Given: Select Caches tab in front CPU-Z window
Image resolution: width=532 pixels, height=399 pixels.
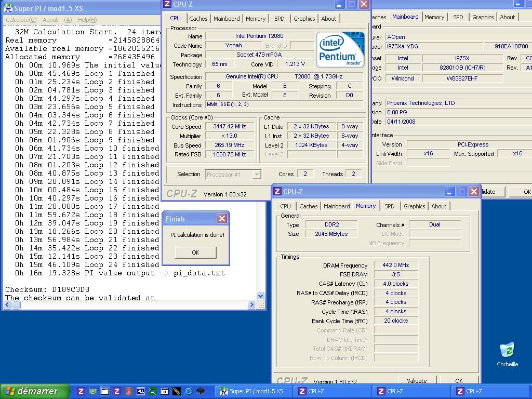Looking at the screenshot, I should (x=198, y=19).
